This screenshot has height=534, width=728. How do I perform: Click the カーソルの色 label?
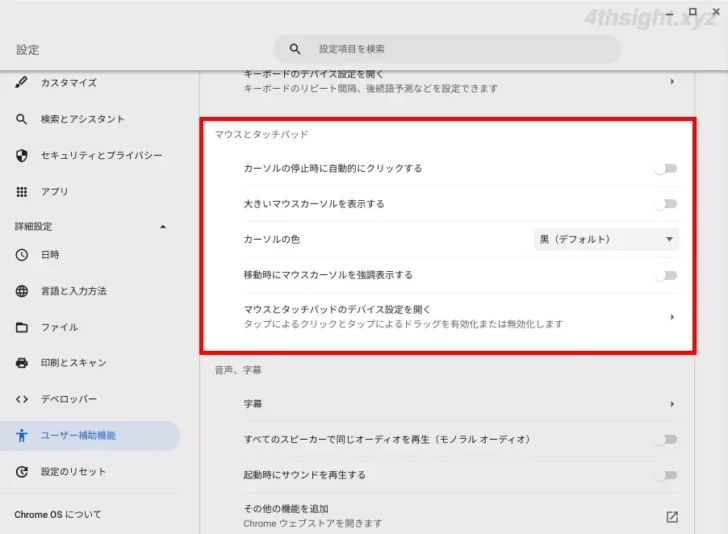(272, 239)
